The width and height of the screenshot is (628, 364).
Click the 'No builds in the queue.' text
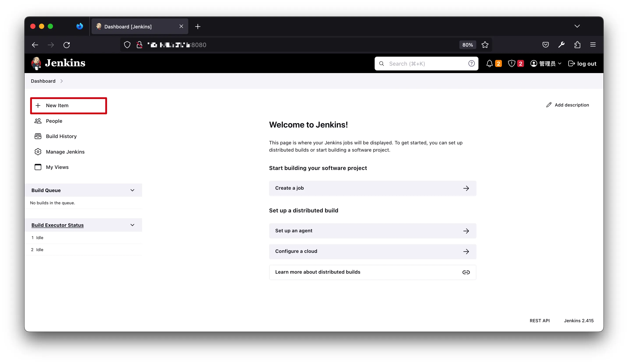pyautogui.click(x=53, y=203)
